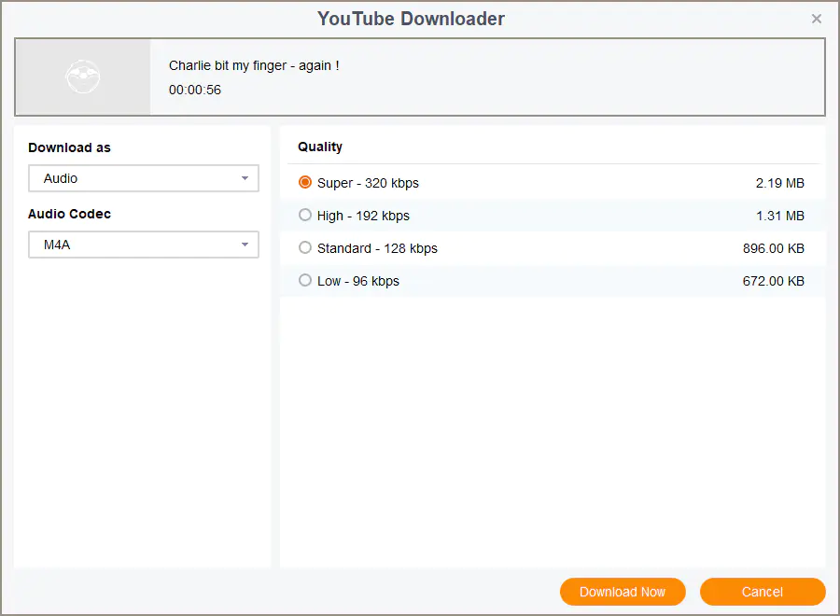Click the Cancel button
Screen dimensions: 840x616
pos(762,592)
